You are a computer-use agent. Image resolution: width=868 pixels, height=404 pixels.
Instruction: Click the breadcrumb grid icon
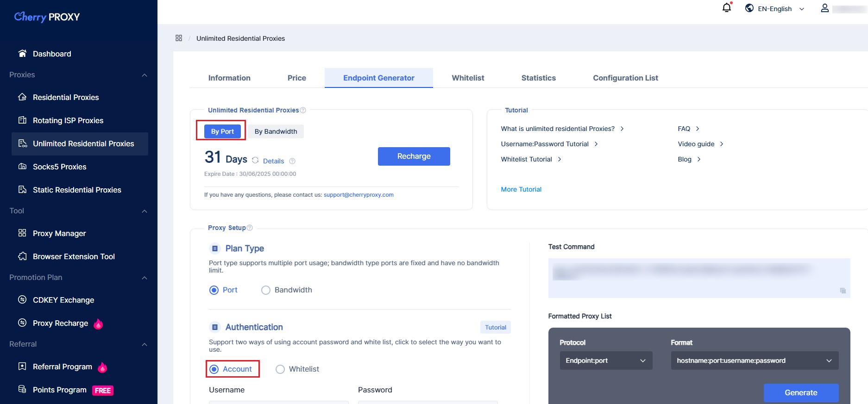(x=179, y=38)
